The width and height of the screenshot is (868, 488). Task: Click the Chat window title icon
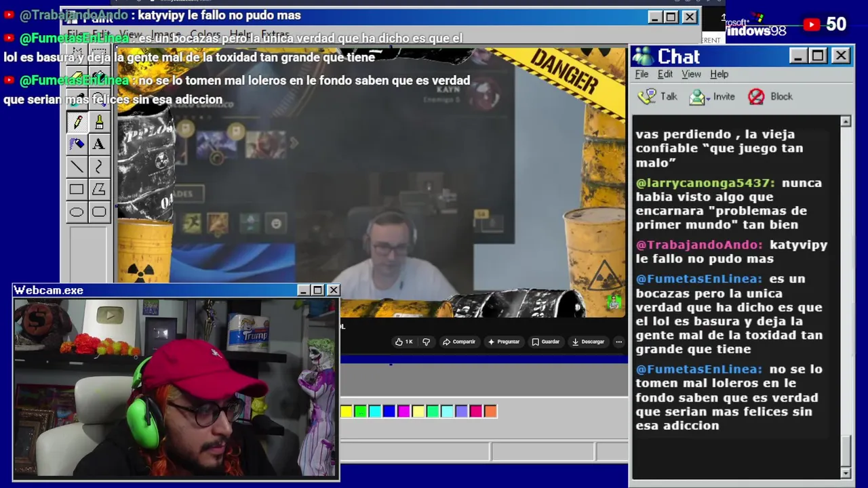tap(642, 56)
